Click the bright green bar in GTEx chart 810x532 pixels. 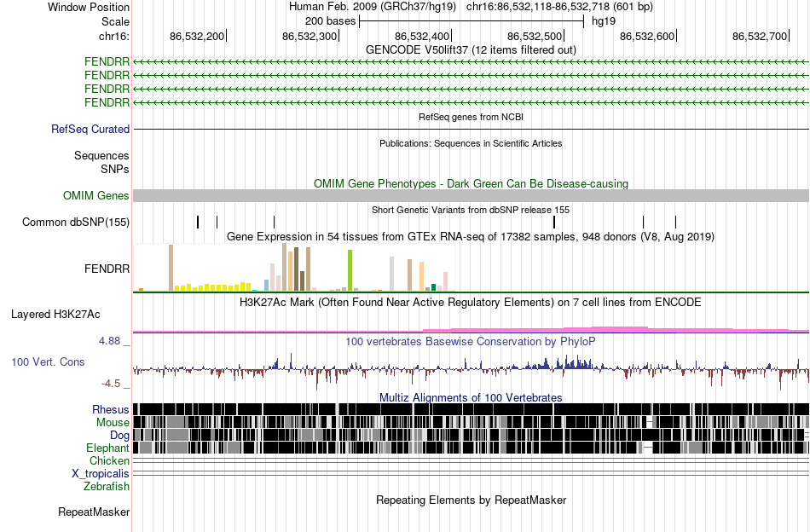[x=350, y=270]
